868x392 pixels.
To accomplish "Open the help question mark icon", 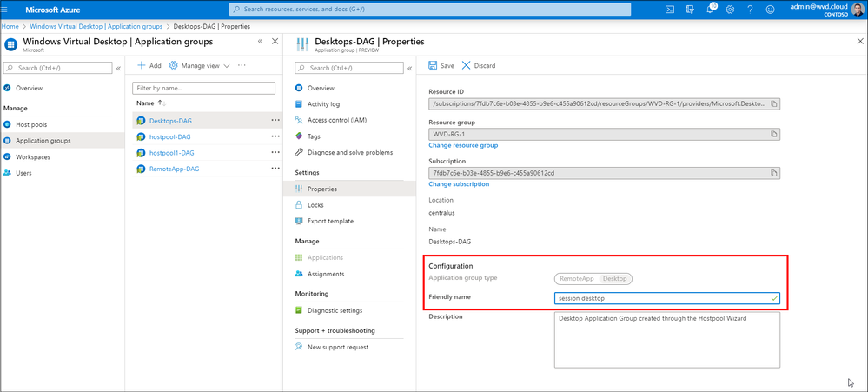I will (750, 10).
